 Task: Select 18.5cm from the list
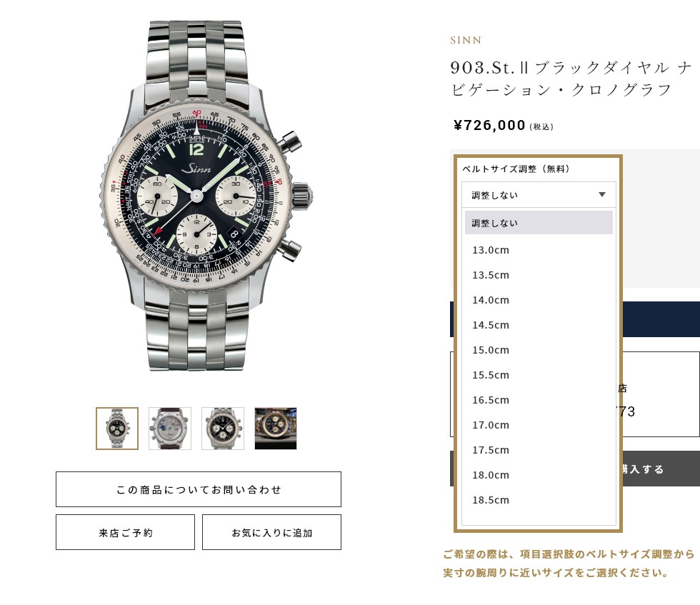(x=539, y=500)
